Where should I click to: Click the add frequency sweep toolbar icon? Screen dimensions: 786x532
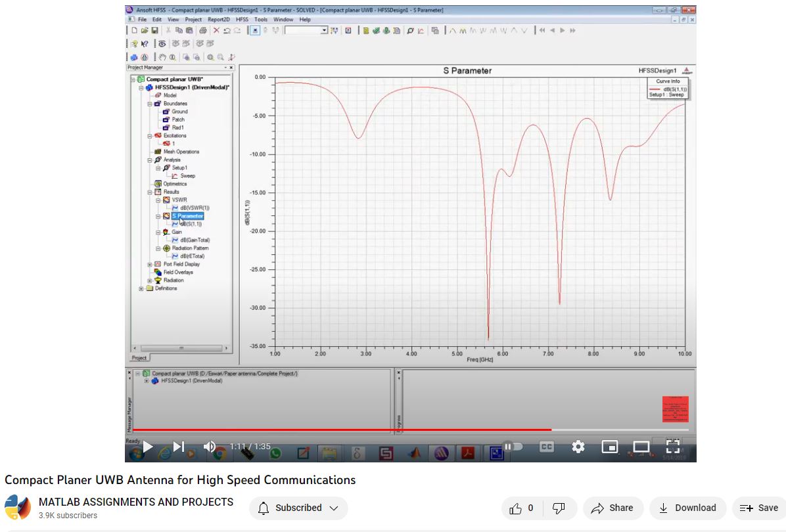pos(421,31)
